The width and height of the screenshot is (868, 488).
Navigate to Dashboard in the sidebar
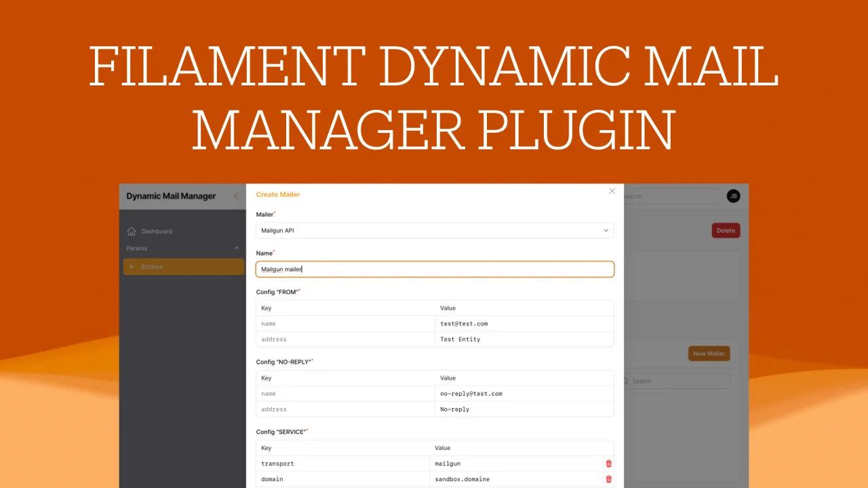[157, 231]
